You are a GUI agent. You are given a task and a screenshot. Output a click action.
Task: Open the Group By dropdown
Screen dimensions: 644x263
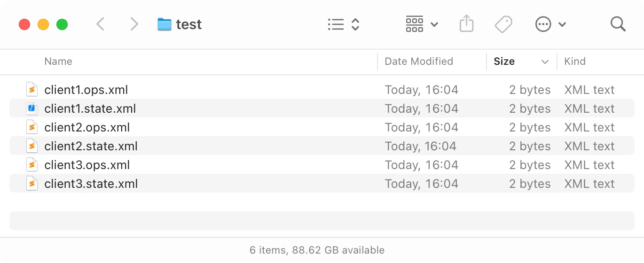[422, 24]
